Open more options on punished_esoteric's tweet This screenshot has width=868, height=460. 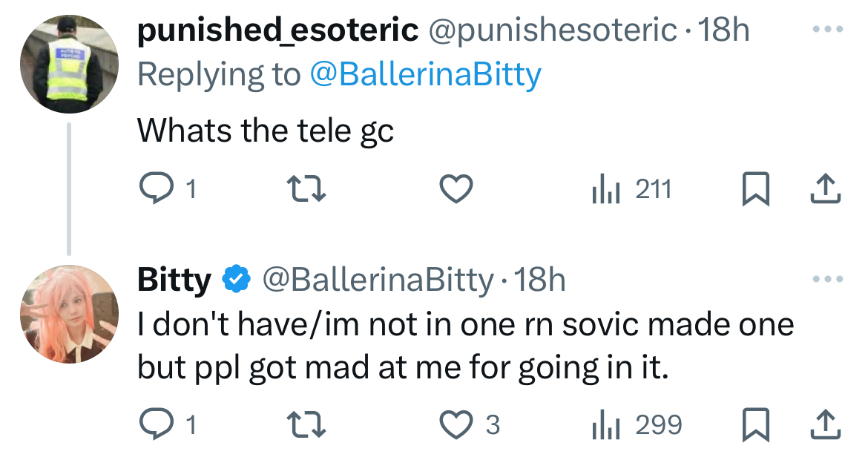828,30
